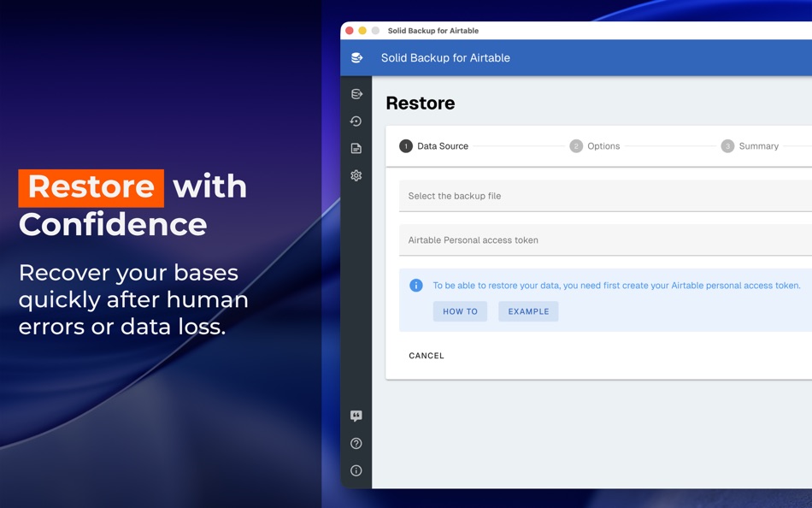Viewport: 812px width, 508px height.
Task: Click the blue info icon in the notice banner
Action: [416, 285]
